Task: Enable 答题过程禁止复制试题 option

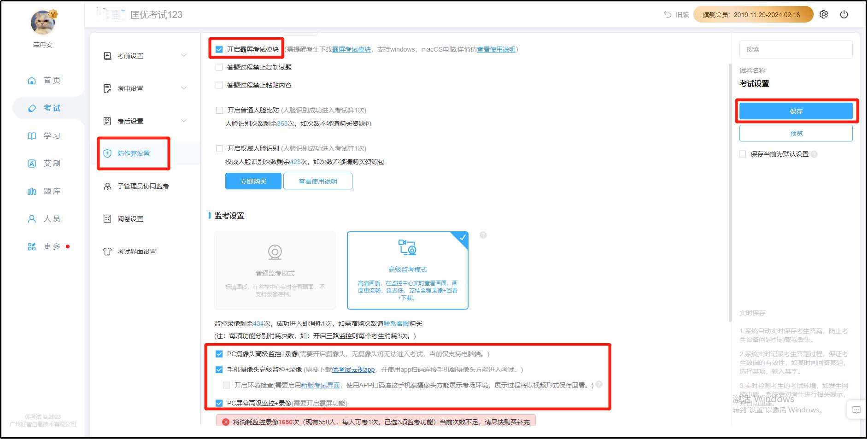Action: 219,67
